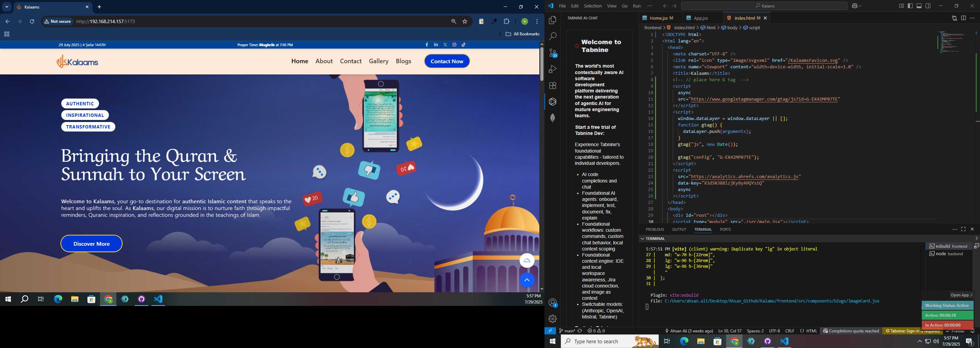Open ImageCard.jsx file path link in terminal
This screenshot has height=348, width=980.
[x=772, y=301]
